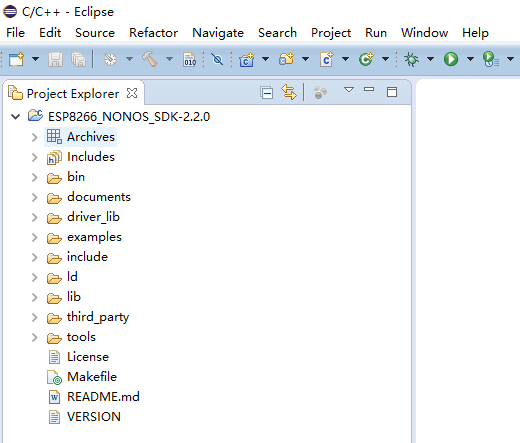This screenshot has height=443, width=520.
Task: Expand the bin folder
Action: 35,177
